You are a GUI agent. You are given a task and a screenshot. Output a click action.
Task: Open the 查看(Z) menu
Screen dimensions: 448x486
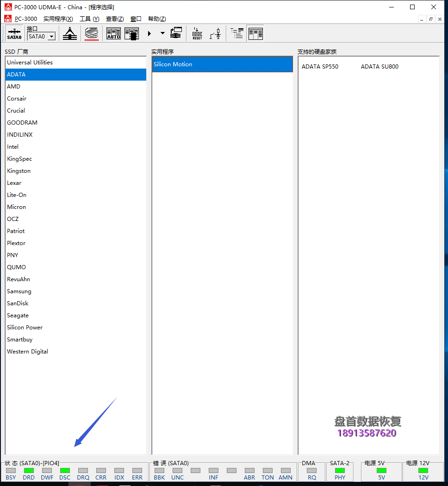coord(115,19)
